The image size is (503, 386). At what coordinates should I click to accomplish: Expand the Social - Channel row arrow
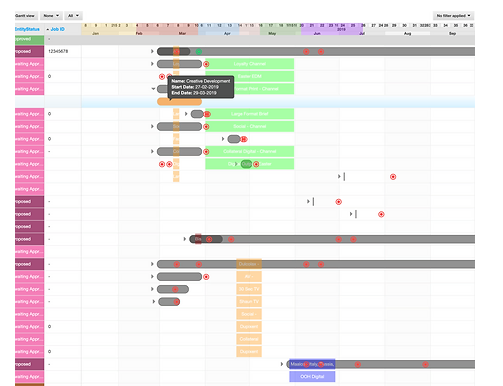tap(152, 126)
